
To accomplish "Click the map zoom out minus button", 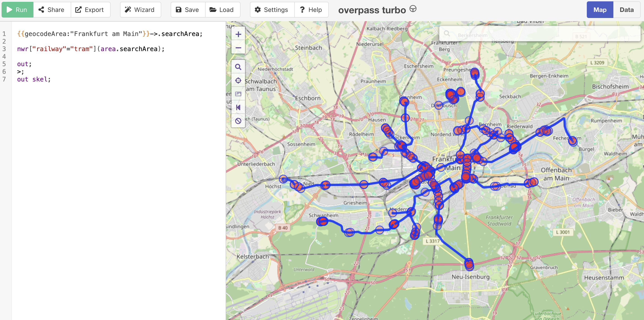I will (238, 48).
